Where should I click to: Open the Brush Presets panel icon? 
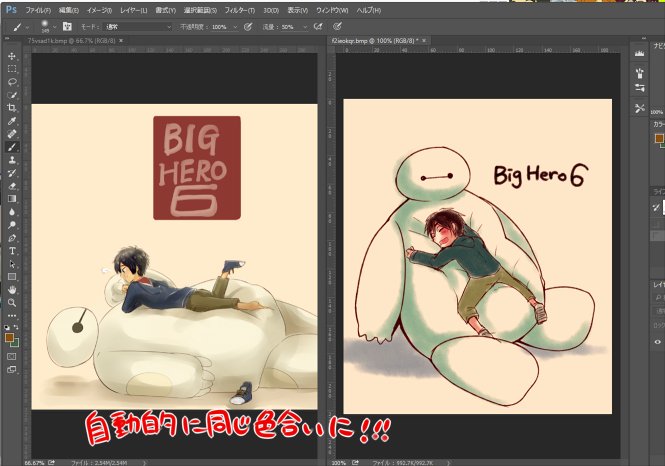pyautogui.click(x=640, y=73)
